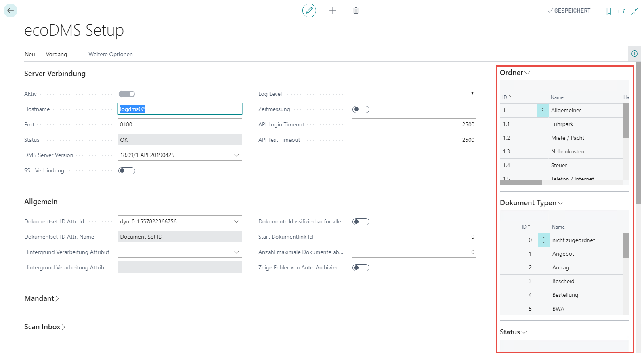Open row menu for Allgemeines folder
The width and height of the screenshot is (644, 353).
point(542,110)
